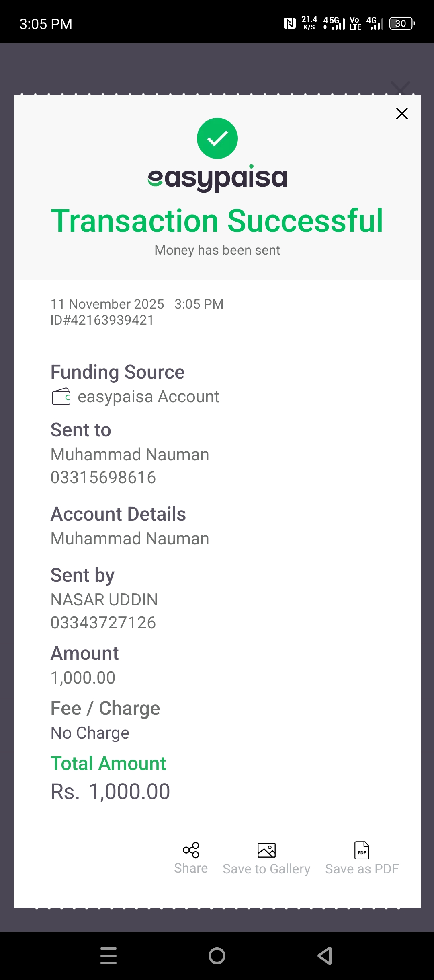Close the transaction receipt with the X
434x980 pixels.
[402, 114]
